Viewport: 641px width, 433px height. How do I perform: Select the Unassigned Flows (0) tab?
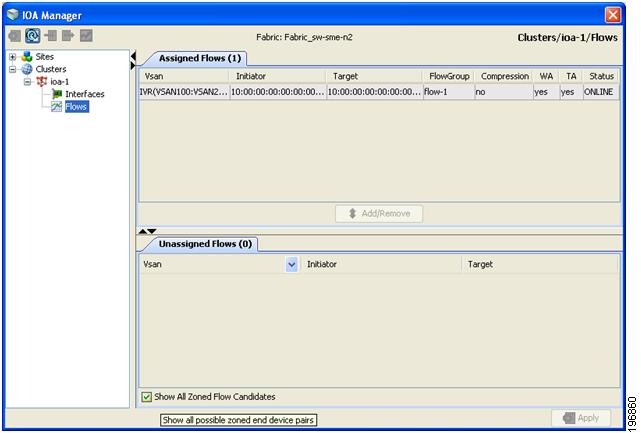[205, 244]
